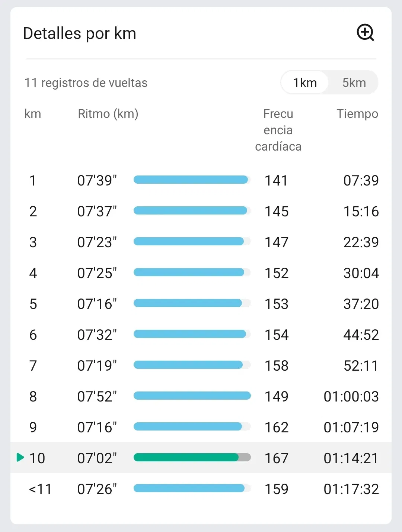
Task: Select the km 1 lap row
Action: coord(201,181)
